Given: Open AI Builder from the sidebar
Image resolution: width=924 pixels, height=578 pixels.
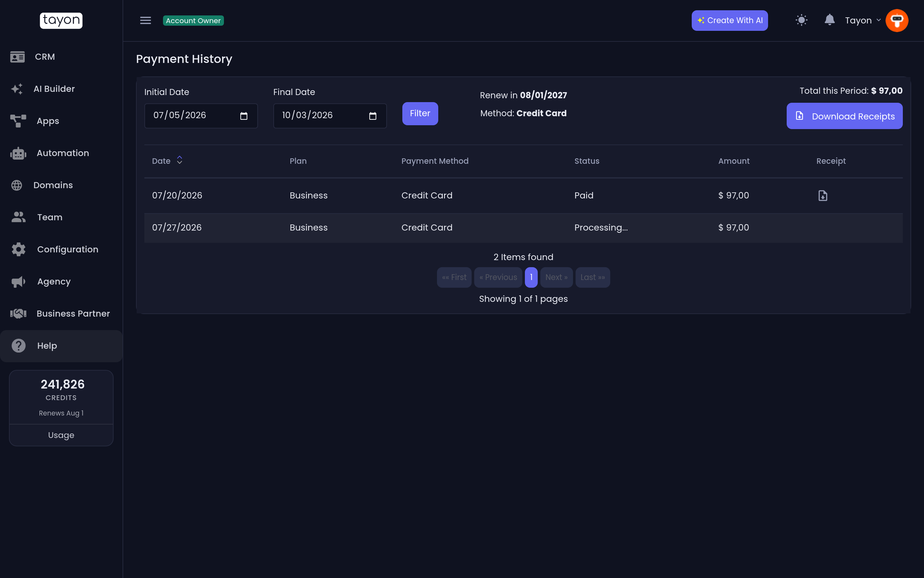Looking at the screenshot, I should pos(61,89).
